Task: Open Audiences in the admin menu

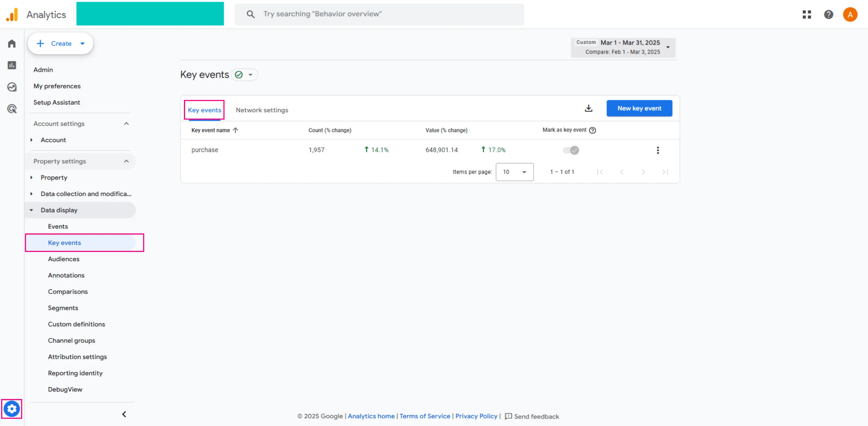Action: 63,259
